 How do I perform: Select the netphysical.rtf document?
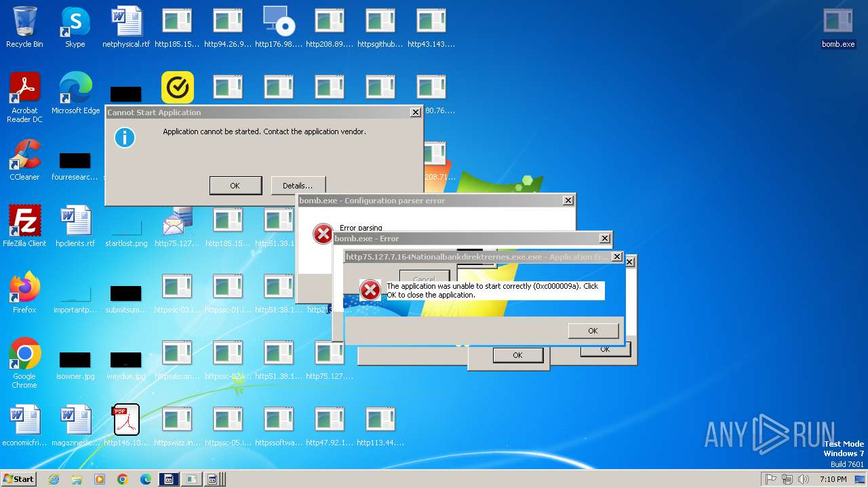[126, 27]
